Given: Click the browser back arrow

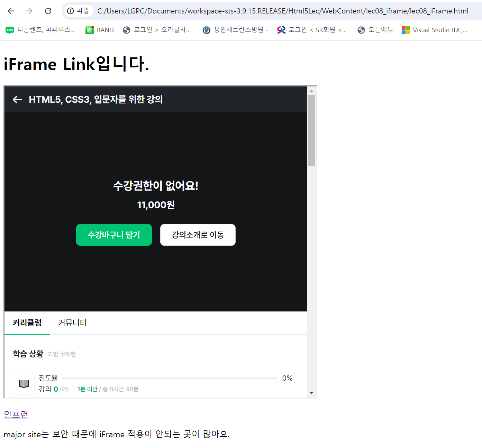Looking at the screenshot, I should click(11, 11).
